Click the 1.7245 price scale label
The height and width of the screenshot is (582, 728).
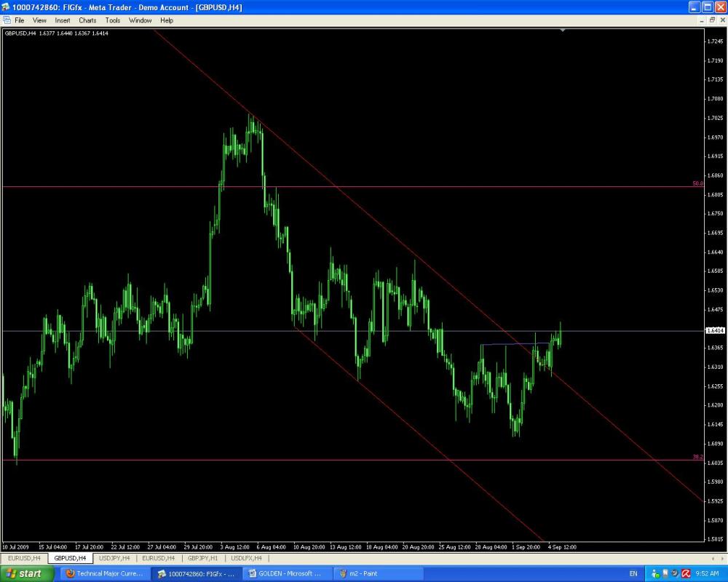coord(715,41)
